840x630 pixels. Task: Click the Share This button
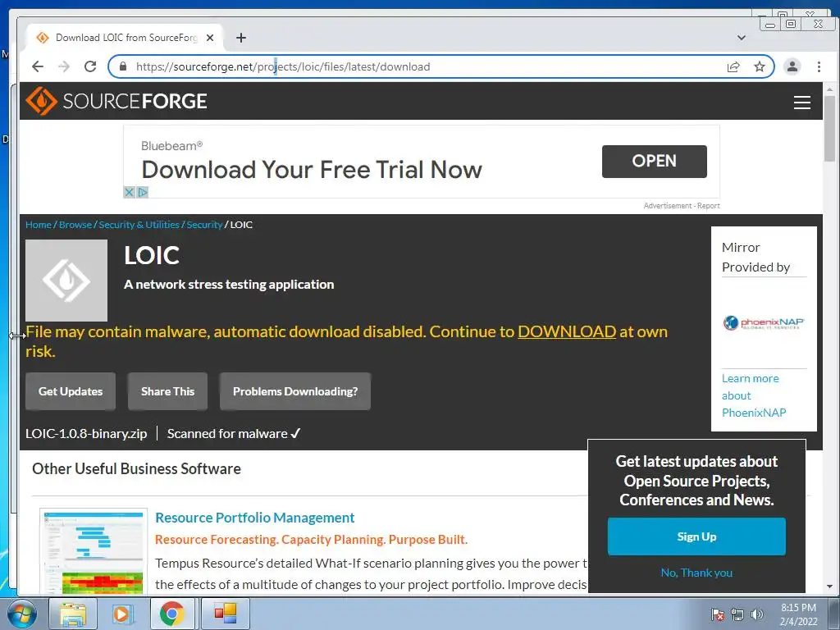pyautogui.click(x=167, y=391)
